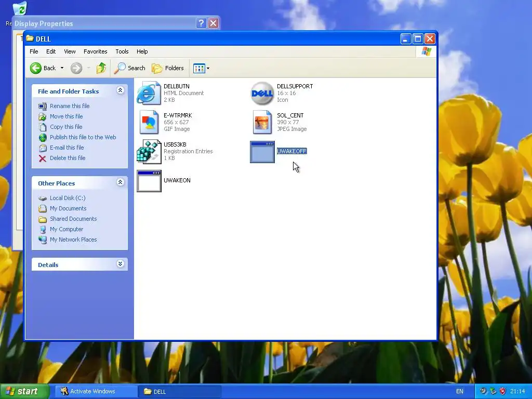Click the UWAKEOFF file name label
The height and width of the screenshot is (399, 532).
pyautogui.click(x=292, y=151)
